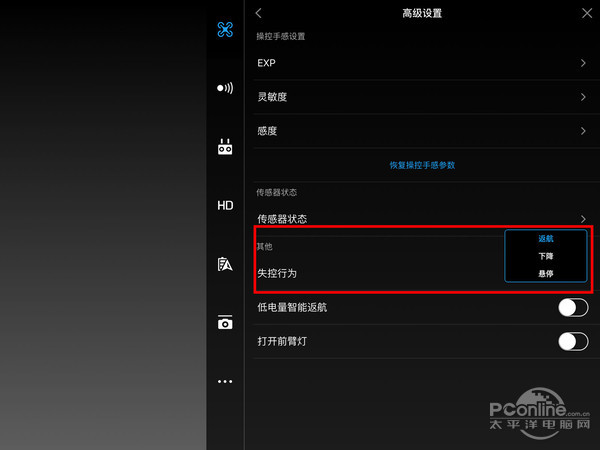Image resolution: width=600 pixels, height=450 pixels.
Task: Open the aircraft battery settings icon
Action: 225,264
